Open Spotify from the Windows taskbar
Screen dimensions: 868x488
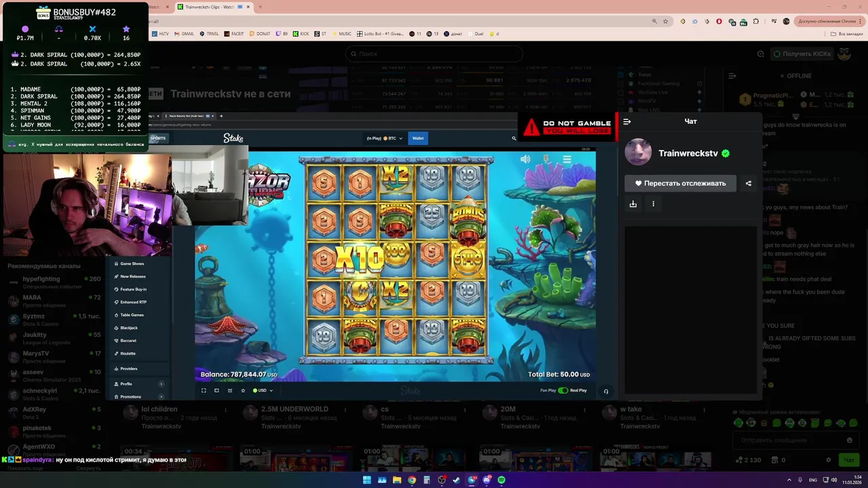(x=501, y=480)
